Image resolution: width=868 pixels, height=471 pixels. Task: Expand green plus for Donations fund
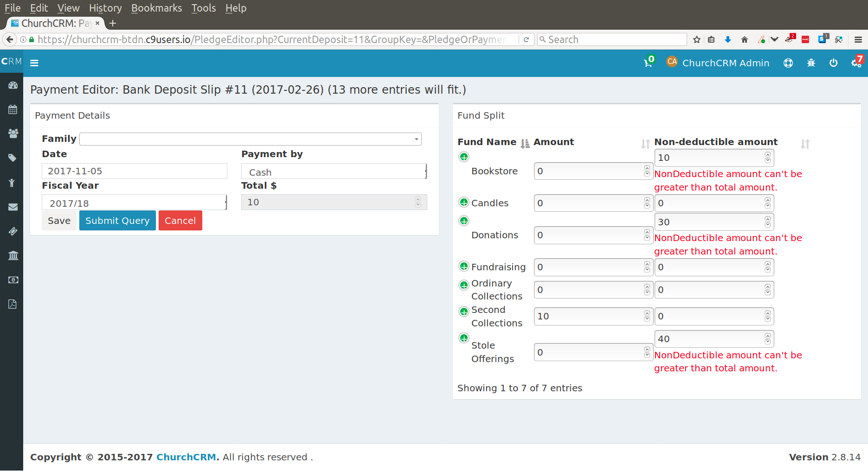(464, 221)
